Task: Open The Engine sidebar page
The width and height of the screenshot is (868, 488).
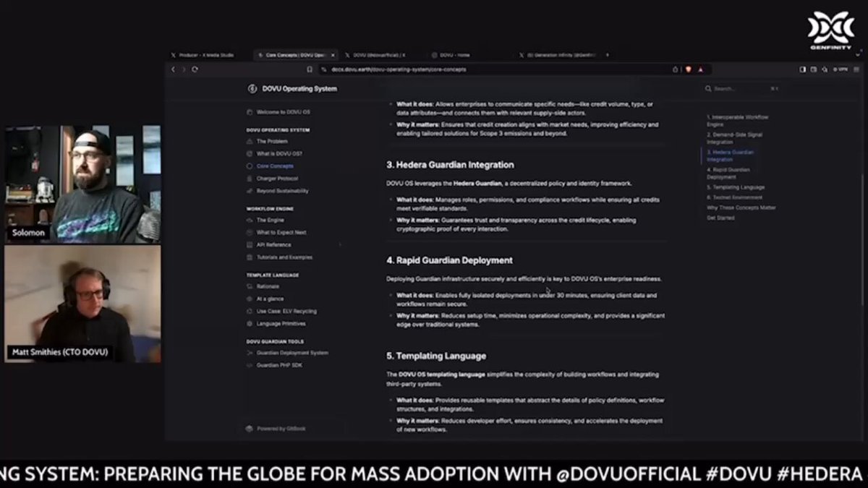Action: (x=270, y=220)
